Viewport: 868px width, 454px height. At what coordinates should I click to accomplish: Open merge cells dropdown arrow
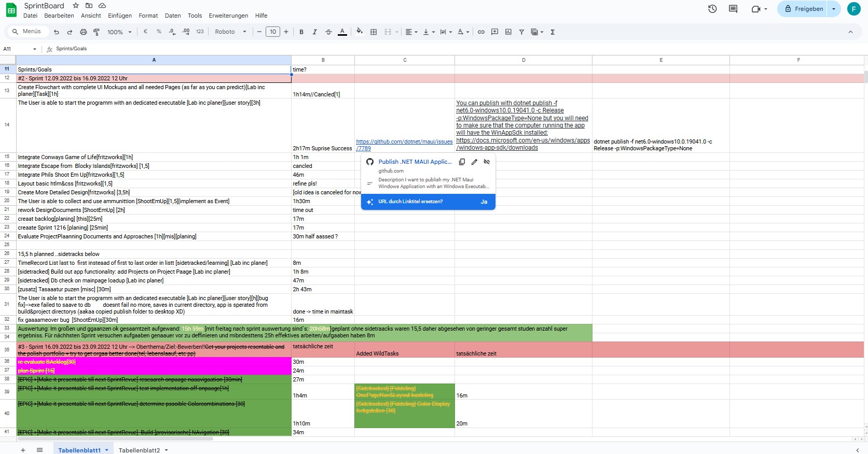397,32
